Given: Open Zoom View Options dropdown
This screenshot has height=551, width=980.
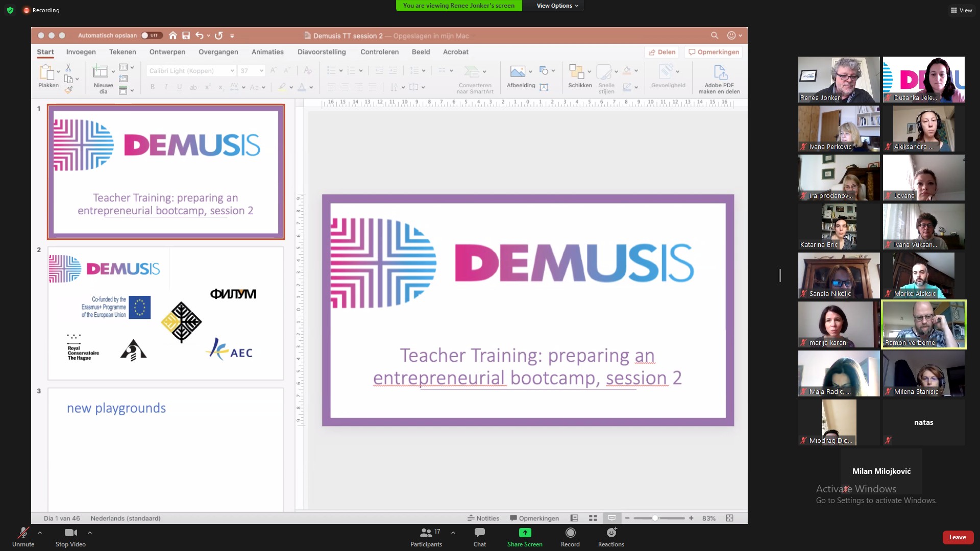Looking at the screenshot, I should (x=557, y=6).
